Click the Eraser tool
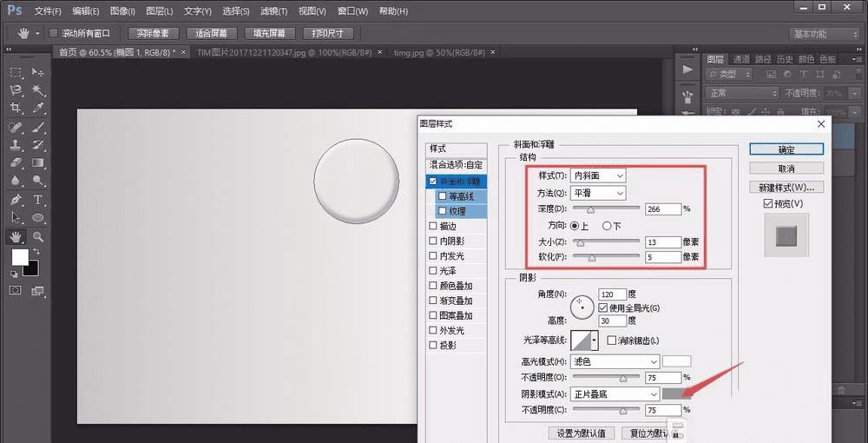Viewport: 868px width, 443px height. tap(16, 163)
